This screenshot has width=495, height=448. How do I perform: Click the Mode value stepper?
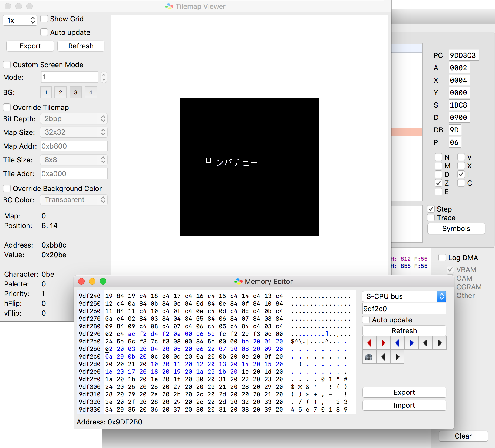(104, 77)
